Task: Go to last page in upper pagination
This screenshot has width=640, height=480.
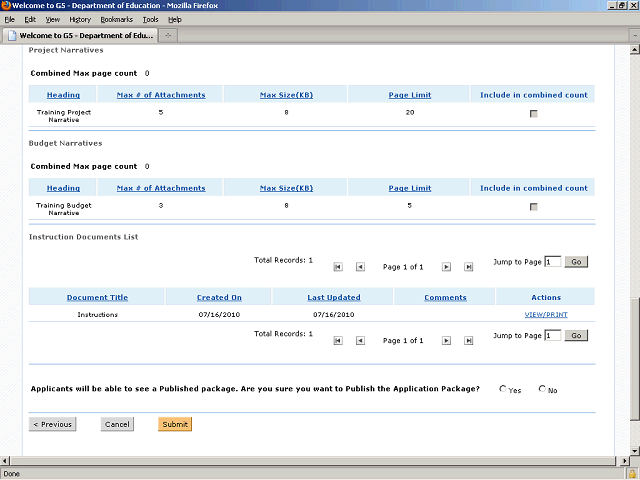Action: pyautogui.click(x=469, y=267)
